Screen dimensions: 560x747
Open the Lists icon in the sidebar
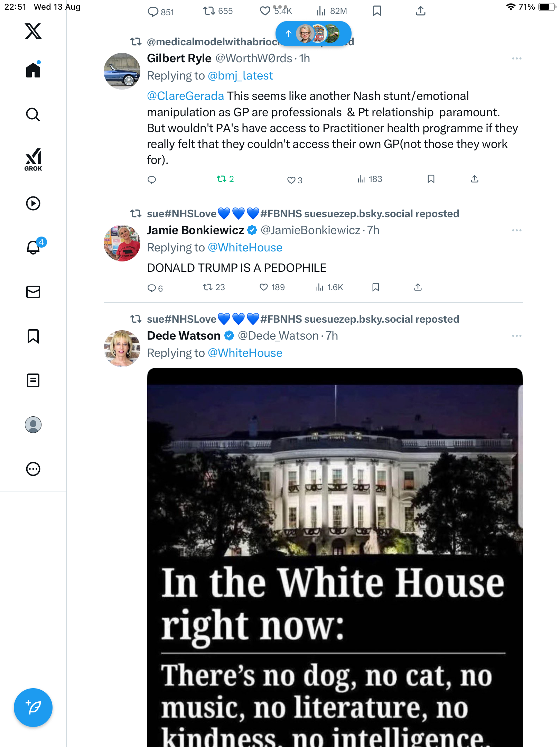pos(33,380)
